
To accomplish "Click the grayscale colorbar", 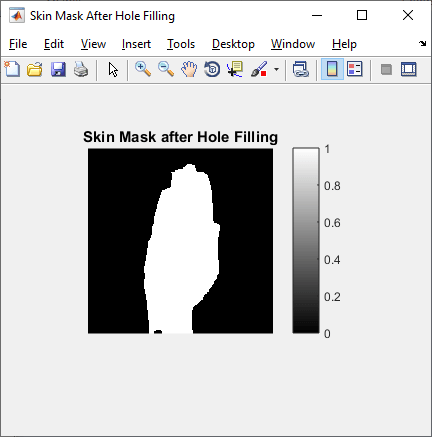I will [x=306, y=240].
